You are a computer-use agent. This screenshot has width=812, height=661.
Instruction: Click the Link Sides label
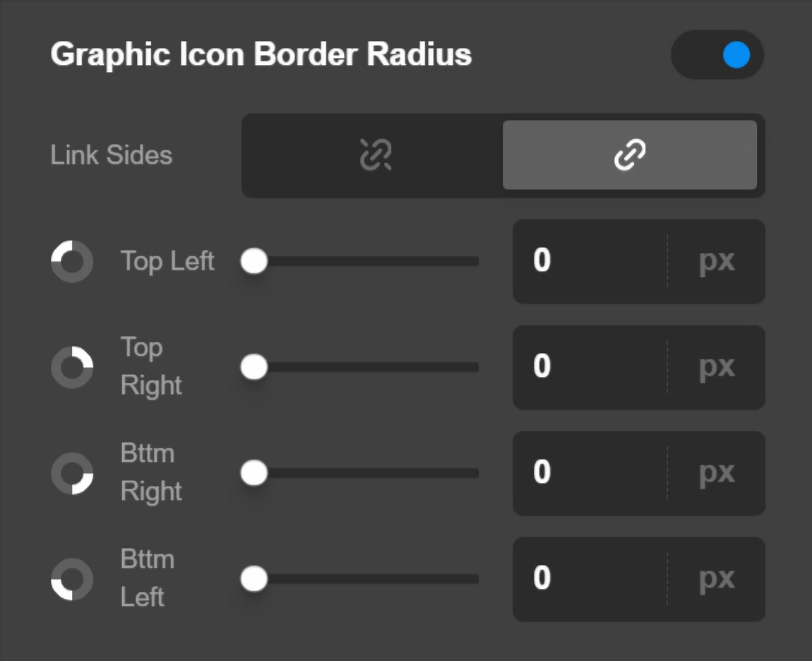click(111, 155)
